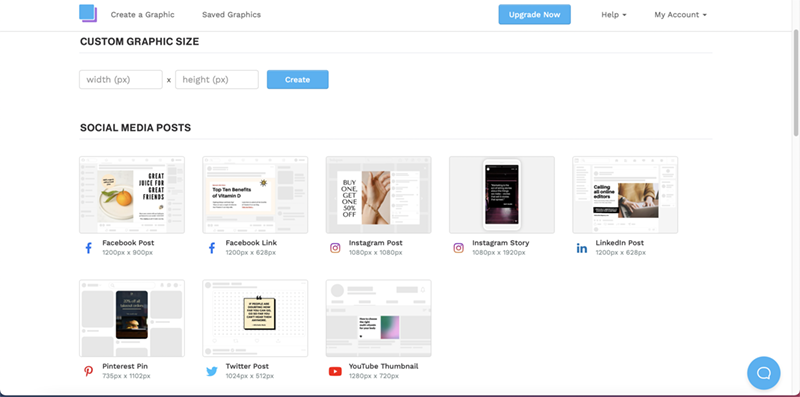Click the vertical page scrollbar

796,84
